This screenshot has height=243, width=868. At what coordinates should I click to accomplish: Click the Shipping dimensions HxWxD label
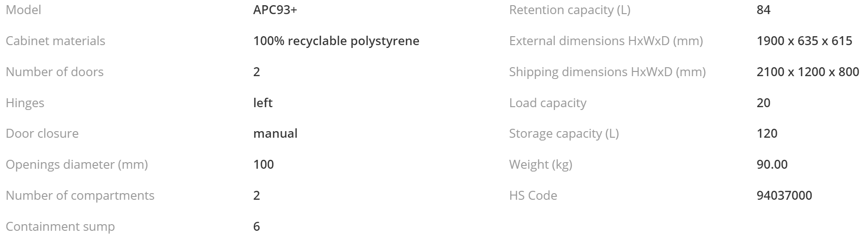(x=608, y=72)
